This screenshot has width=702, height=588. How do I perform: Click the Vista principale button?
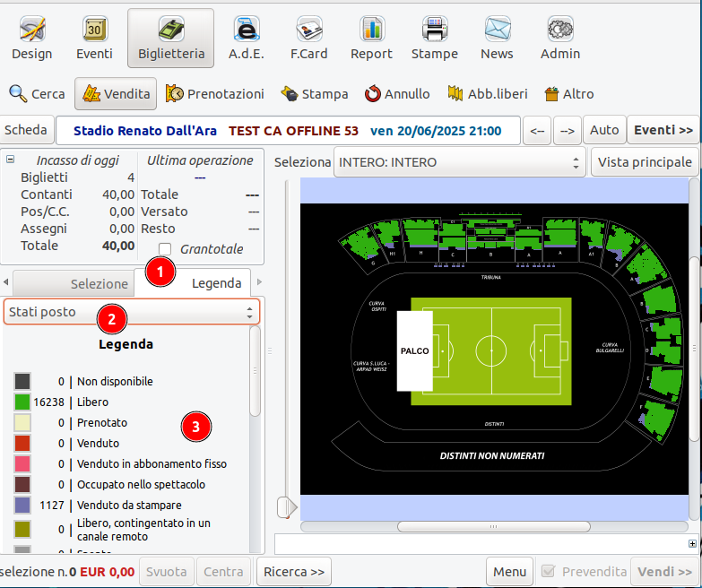tap(645, 162)
